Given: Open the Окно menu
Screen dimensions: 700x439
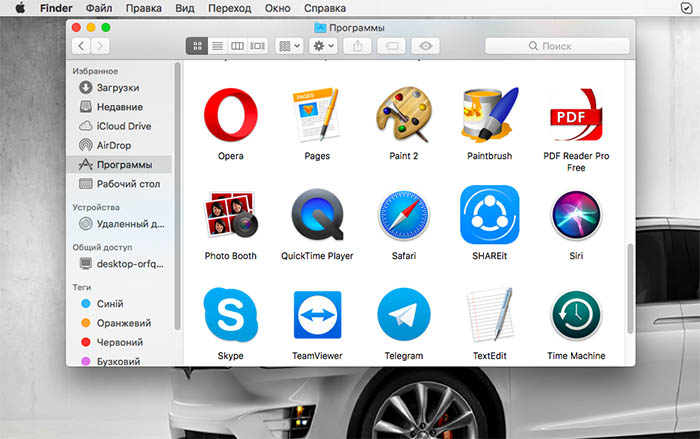Looking at the screenshot, I should [278, 8].
